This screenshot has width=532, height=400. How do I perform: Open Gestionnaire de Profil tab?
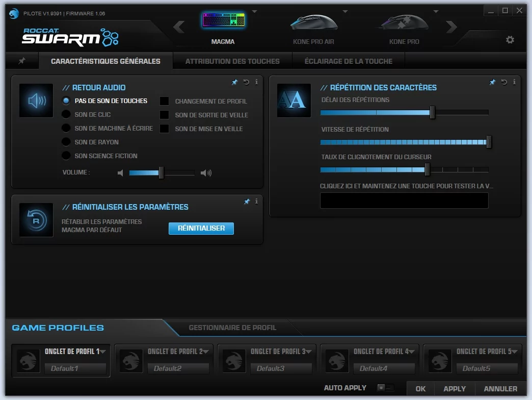[x=232, y=328]
